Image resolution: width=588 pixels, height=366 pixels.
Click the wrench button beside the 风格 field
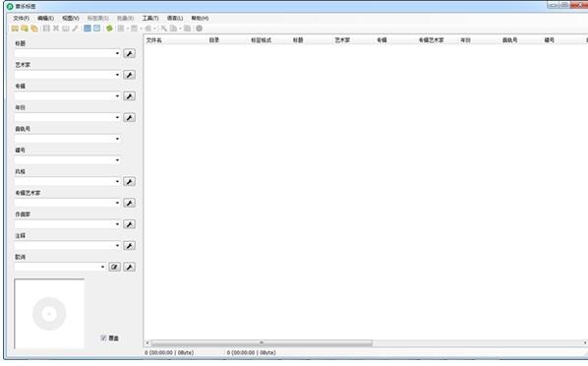coord(130,182)
